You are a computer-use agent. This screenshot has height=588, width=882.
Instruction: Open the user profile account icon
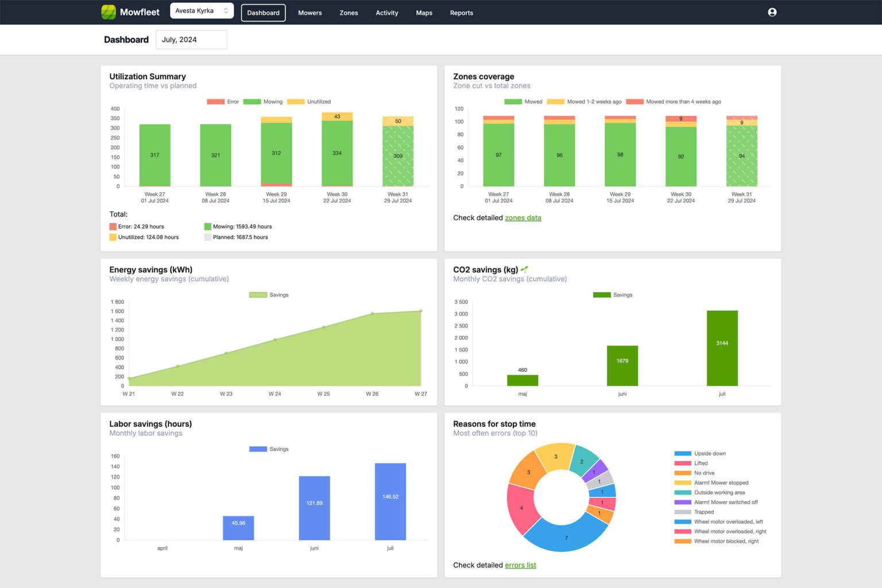point(772,12)
